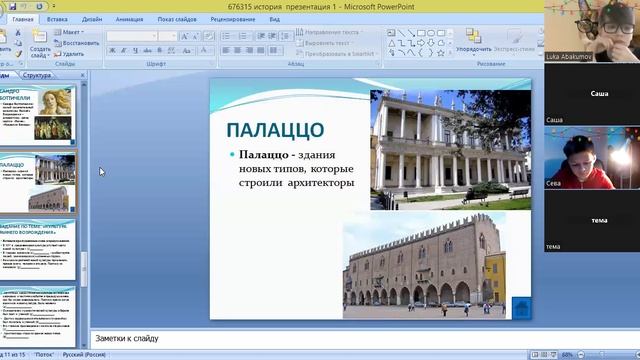Toggle text shadow formatting

(x=159, y=51)
